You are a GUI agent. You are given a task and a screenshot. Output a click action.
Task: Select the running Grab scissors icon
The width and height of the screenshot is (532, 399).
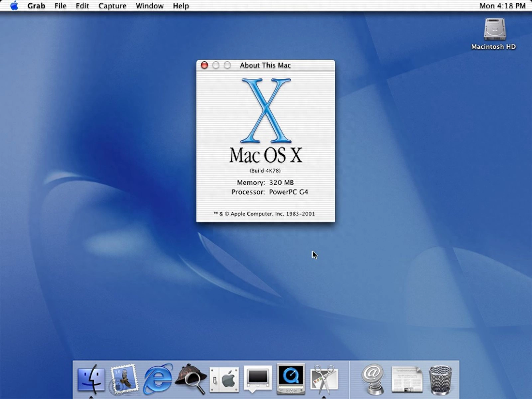[x=324, y=379]
